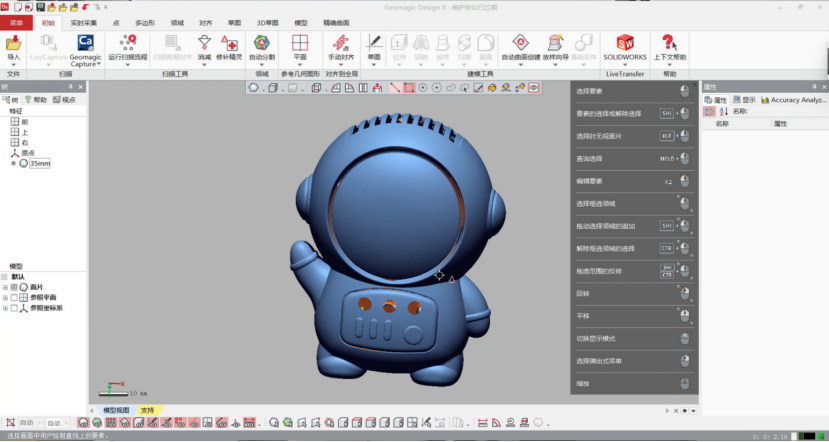Image resolution: width=829 pixels, height=442 pixels.
Task: Open the Geomagic Capture dropdown arrow
Action: [x=99, y=64]
